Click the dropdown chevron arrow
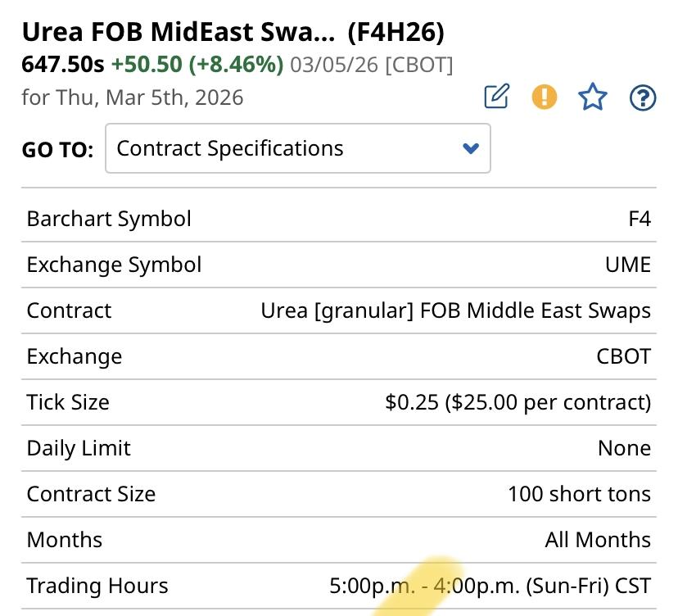 pyautogui.click(x=470, y=148)
